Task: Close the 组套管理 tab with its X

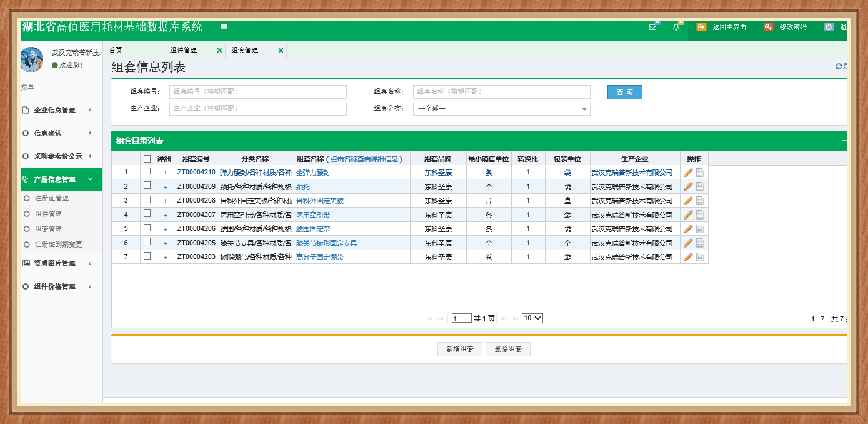Action: (281, 51)
